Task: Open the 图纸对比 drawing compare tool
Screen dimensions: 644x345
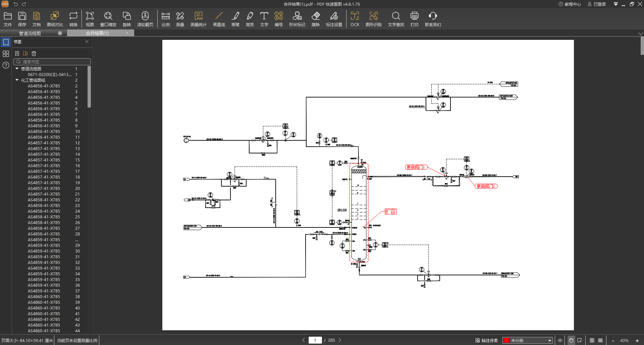Action: 55,19
